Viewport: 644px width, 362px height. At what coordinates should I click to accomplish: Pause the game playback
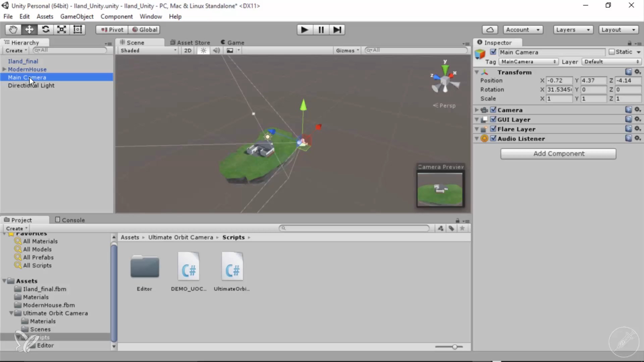coord(321,30)
